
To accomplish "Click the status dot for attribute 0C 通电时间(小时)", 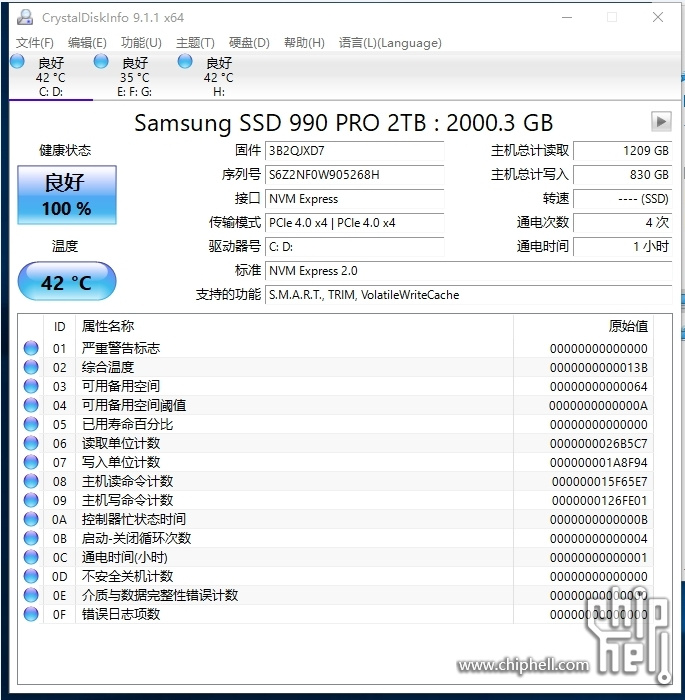I will click(31, 557).
